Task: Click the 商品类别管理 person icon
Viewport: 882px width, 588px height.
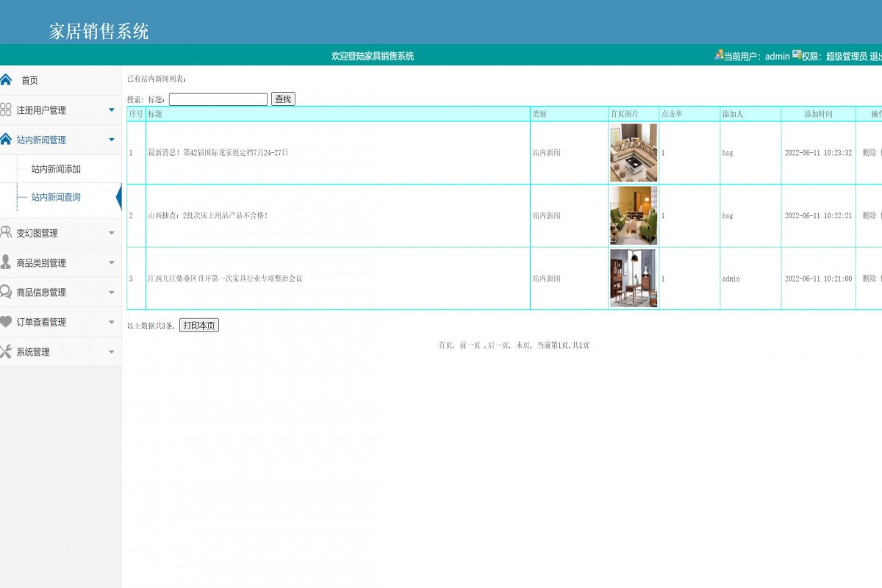Action: pyautogui.click(x=6, y=262)
